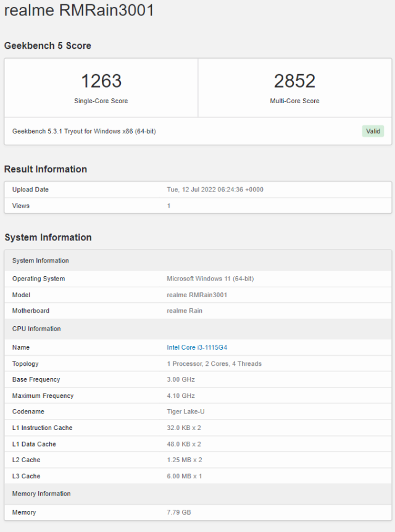Select the Codename Tiger Lake-U text
The height and width of the screenshot is (532, 395).
click(186, 412)
